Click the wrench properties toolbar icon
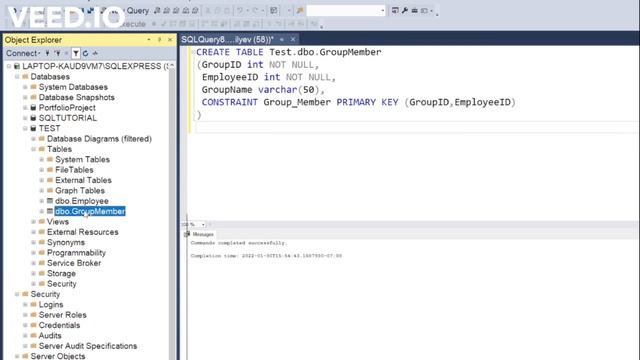This screenshot has height=360, width=640. click(405, 11)
